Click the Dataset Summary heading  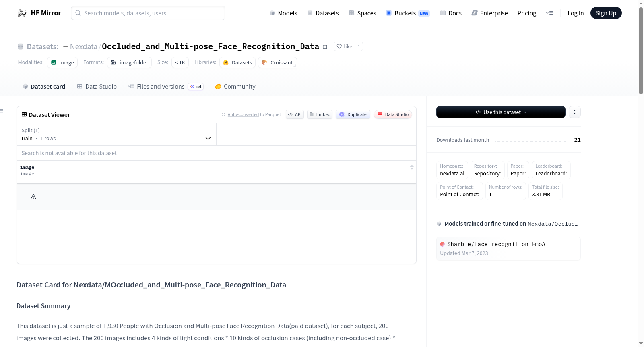tap(43, 306)
